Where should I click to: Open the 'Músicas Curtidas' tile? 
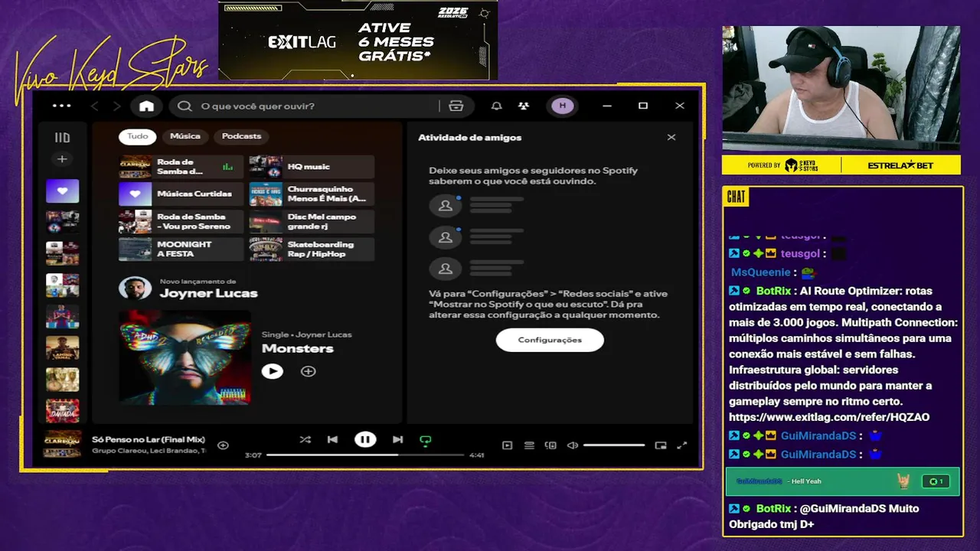point(181,194)
